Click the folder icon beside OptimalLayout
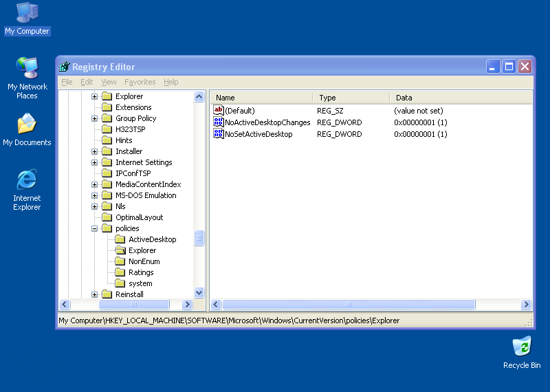 pos(107,217)
